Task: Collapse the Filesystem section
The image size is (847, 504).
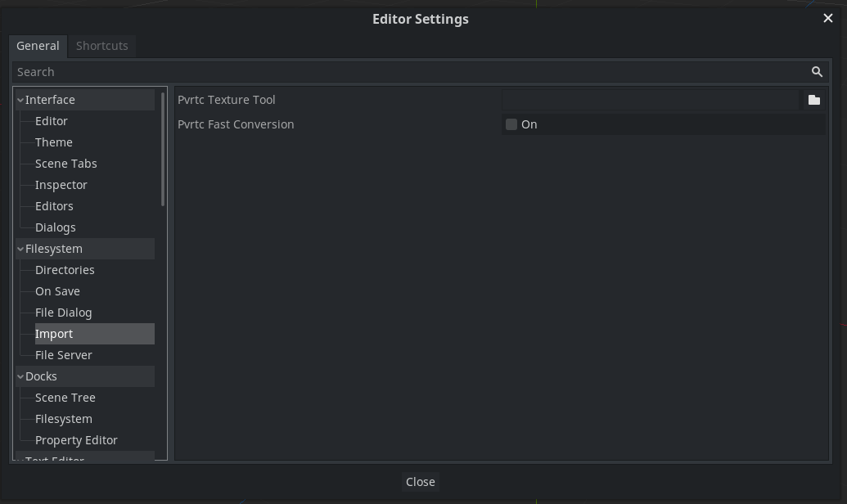Action: (20, 248)
